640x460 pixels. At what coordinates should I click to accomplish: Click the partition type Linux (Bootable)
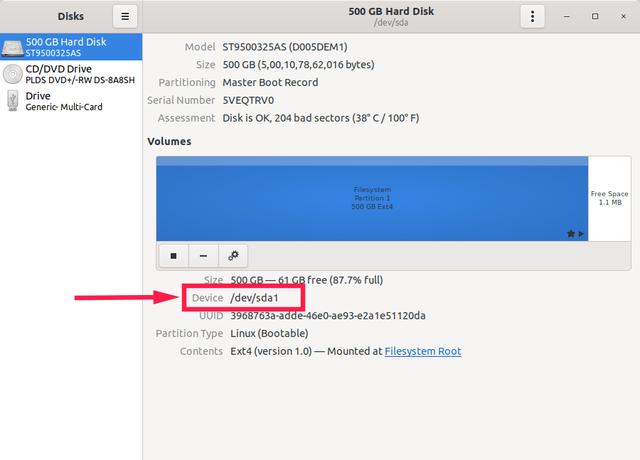269,333
